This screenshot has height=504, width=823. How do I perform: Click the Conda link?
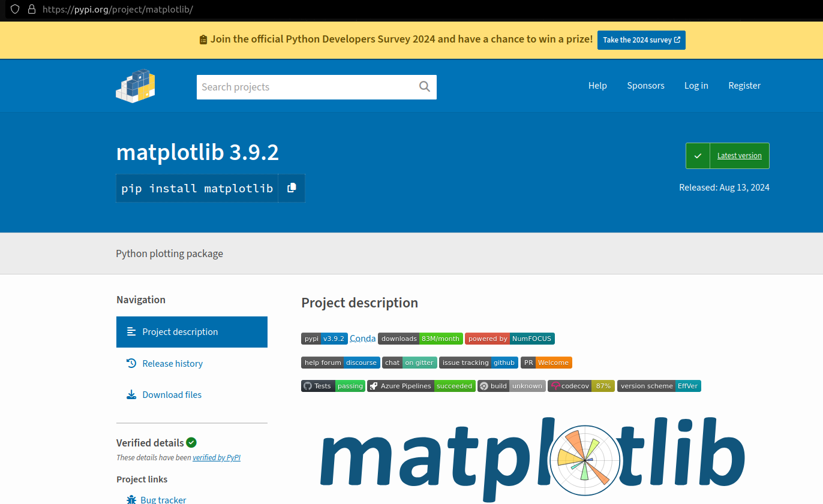[362, 338]
